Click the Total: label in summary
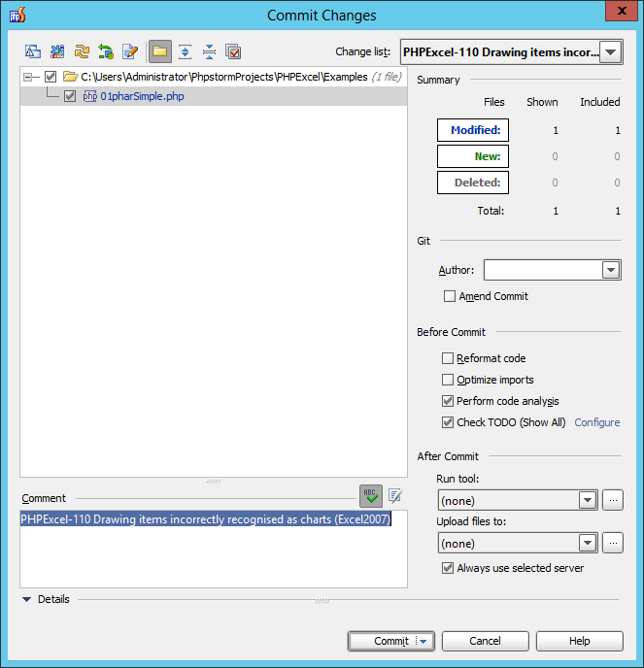The image size is (644, 668). (491, 211)
